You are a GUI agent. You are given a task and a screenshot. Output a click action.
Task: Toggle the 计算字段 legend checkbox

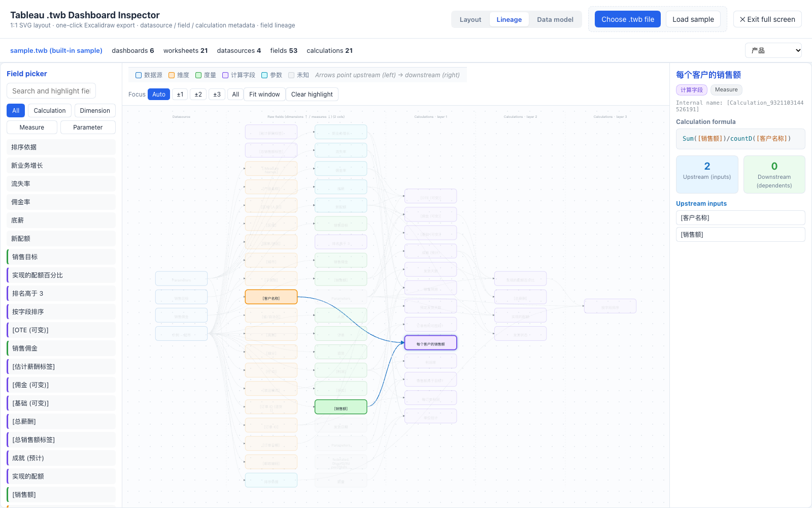225,75
